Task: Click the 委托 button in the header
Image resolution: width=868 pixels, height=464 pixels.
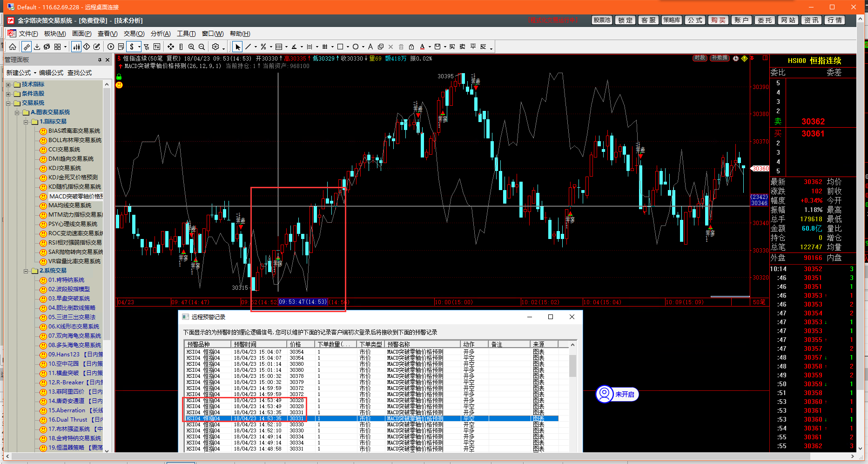Action: click(765, 20)
